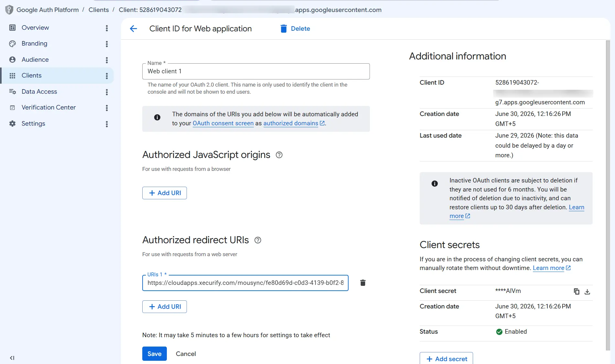
Task: Click the Google Auth Platform shield icon
Action: coord(9,10)
